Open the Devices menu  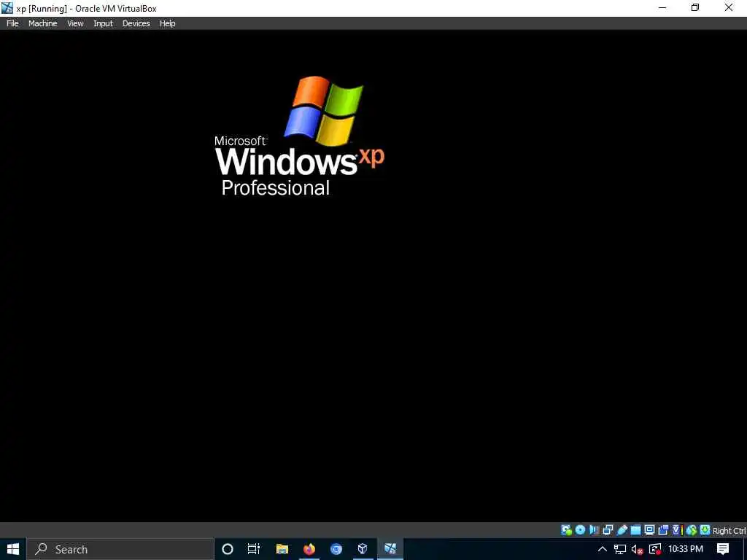pos(136,23)
